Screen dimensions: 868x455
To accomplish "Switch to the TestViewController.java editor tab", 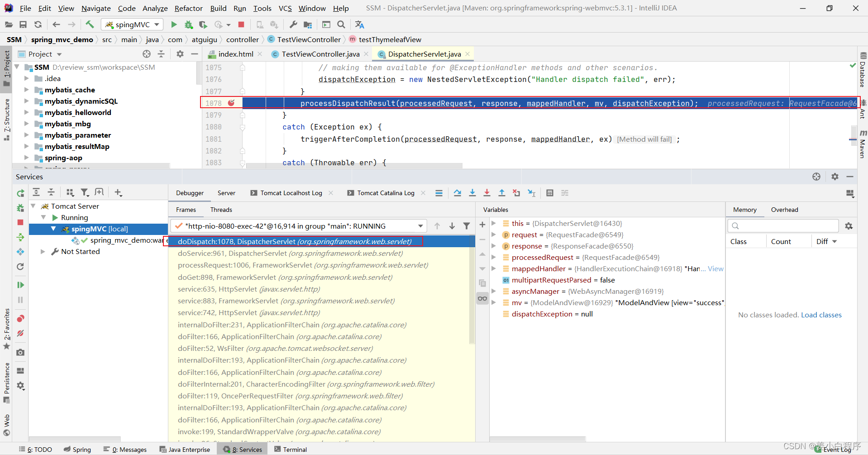I will pyautogui.click(x=320, y=54).
